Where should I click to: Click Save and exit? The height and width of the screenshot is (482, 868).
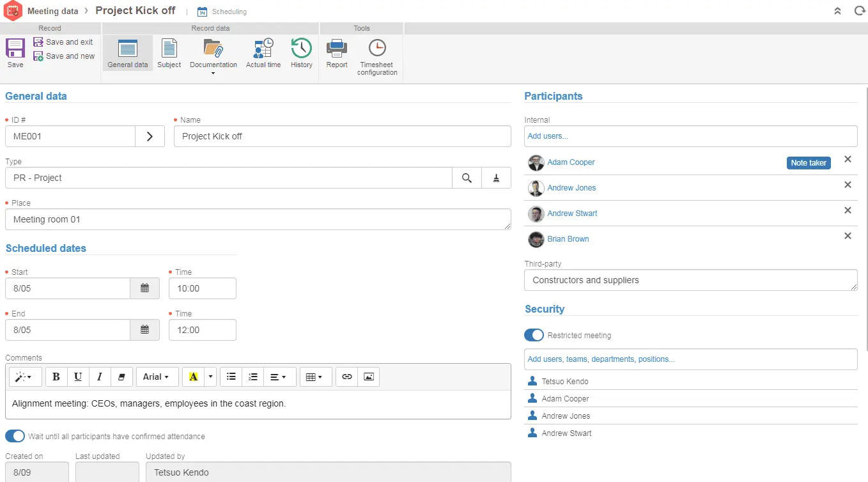pos(64,42)
